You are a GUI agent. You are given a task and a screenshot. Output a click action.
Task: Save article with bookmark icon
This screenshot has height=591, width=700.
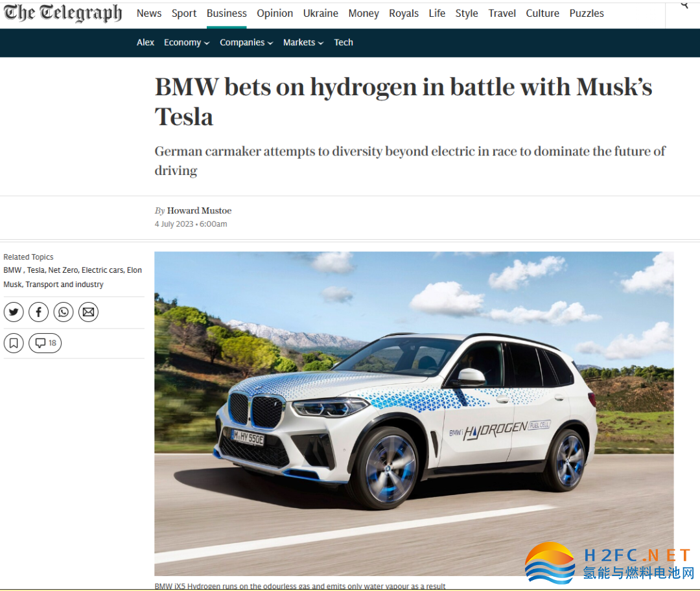coord(14,343)
